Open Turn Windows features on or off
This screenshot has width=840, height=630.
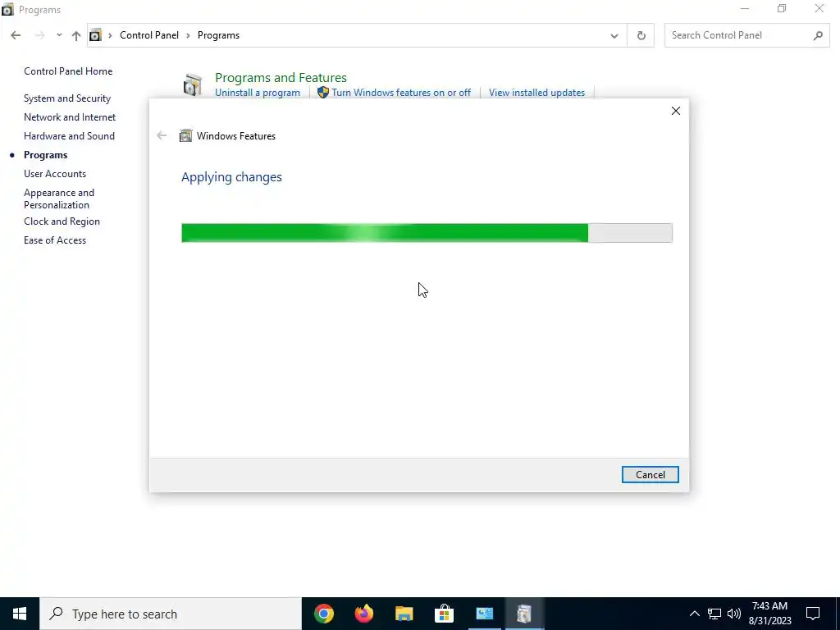(400, 93)
